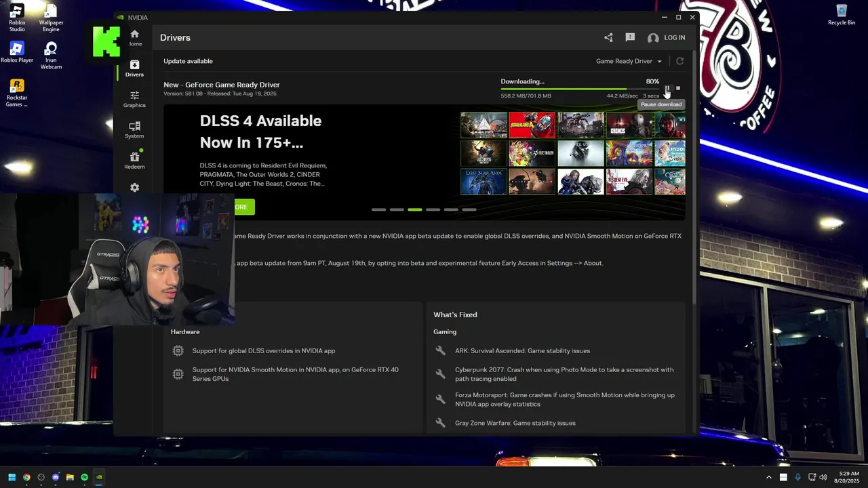Image resolution: width=868 pixels, height=488 pixels.
Task: Open the Settings gear in NVIDIA sidebar
Action: 134,188
